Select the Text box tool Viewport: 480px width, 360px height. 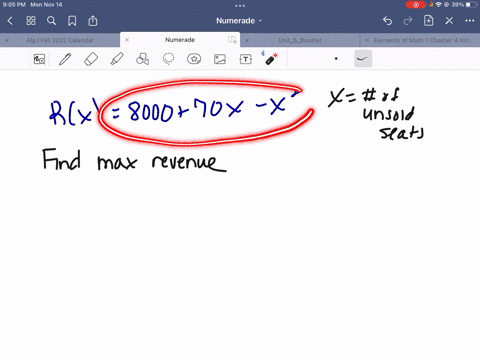pyautogui.click(x=246, y=59)
